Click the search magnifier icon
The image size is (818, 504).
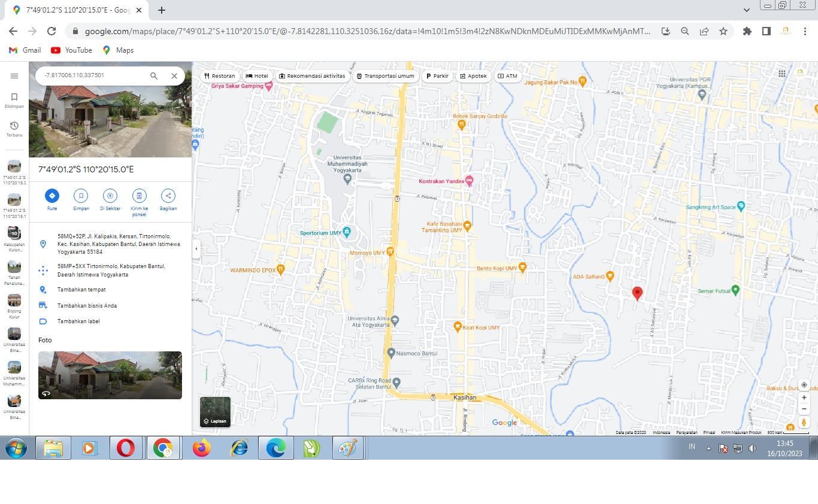(x=154, y=75)
